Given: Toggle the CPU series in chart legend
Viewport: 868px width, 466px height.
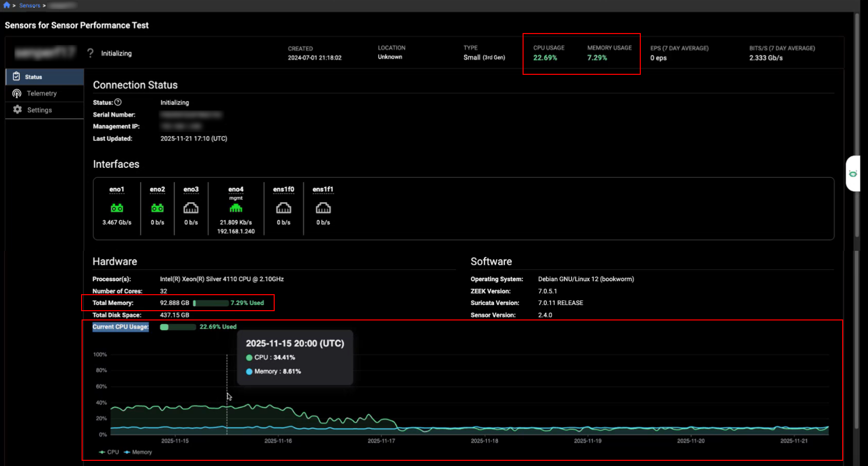Looking at the screenshot, I should tap(109, 452).
